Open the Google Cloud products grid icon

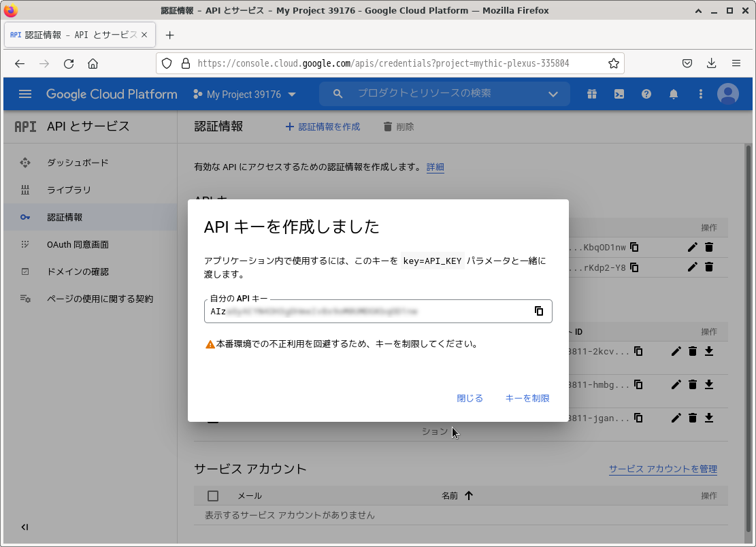pyautogui.click(x=591, y=94)
